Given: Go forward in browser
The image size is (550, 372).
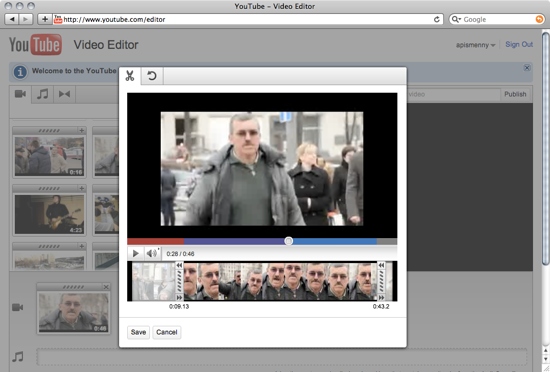Looking at the screenshot, I should (x=26, y=19).
